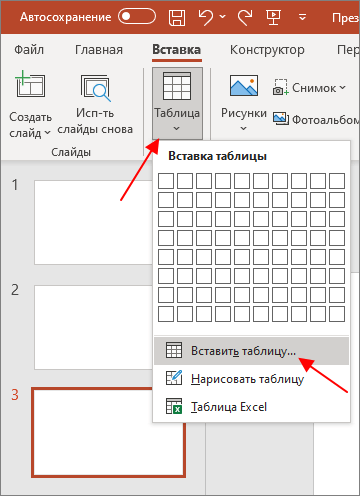Click the Исп-ть слайды снова icon
Image resolution: width=360 pixels, height=496 pixels.
click(x=95, y=88)
